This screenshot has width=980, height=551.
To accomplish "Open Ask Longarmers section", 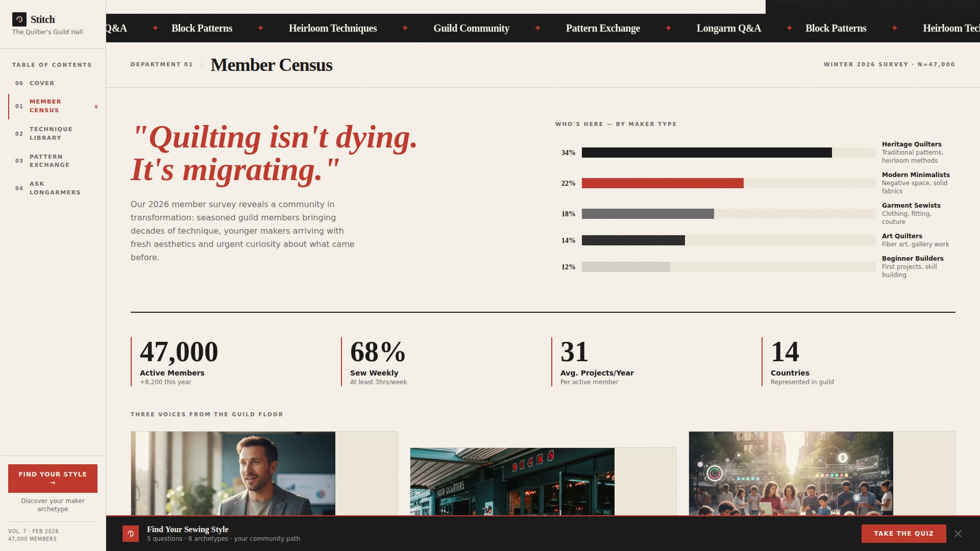I will (x=53, y=188).
